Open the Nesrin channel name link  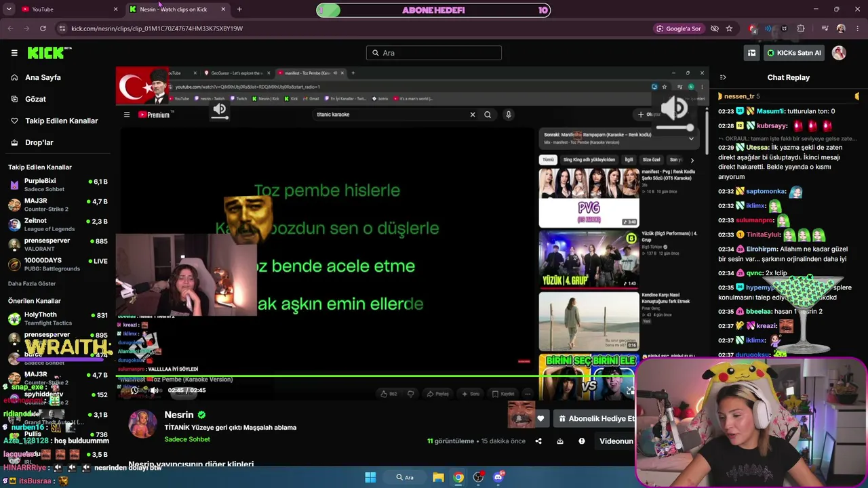[179, 415]
